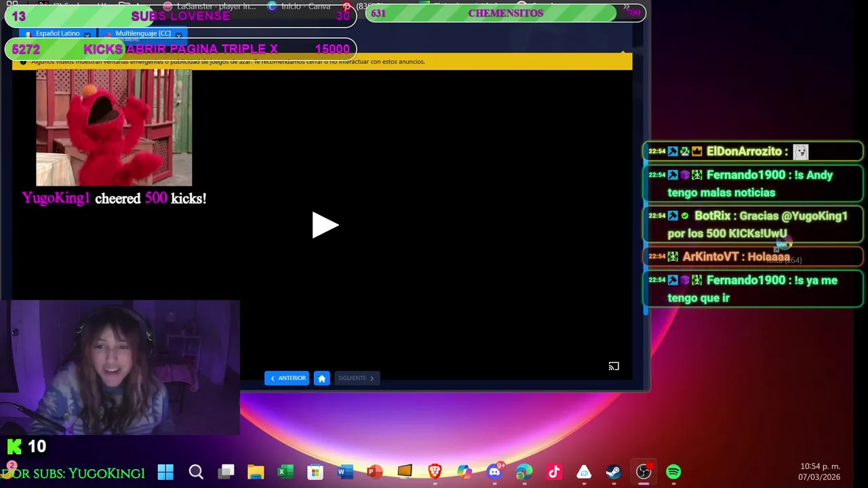Click ArKintoVT 'Holaaaa' chat message

coord(753,257)
